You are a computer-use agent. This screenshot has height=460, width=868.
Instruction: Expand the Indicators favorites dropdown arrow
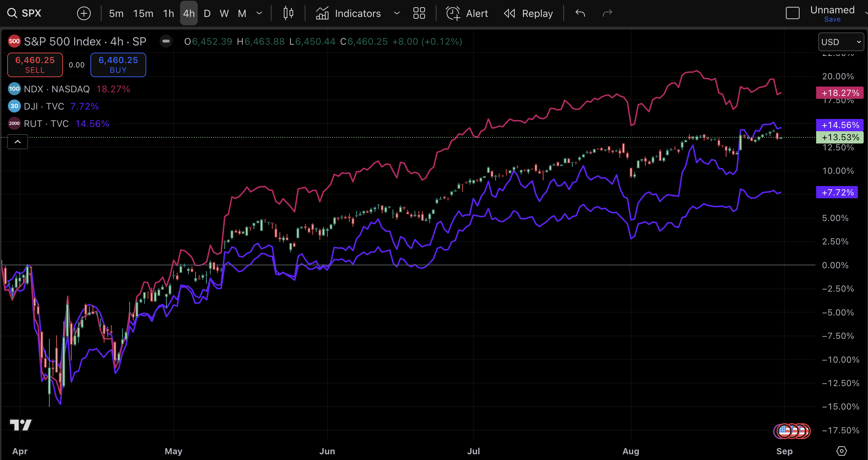tap(397, 13)
